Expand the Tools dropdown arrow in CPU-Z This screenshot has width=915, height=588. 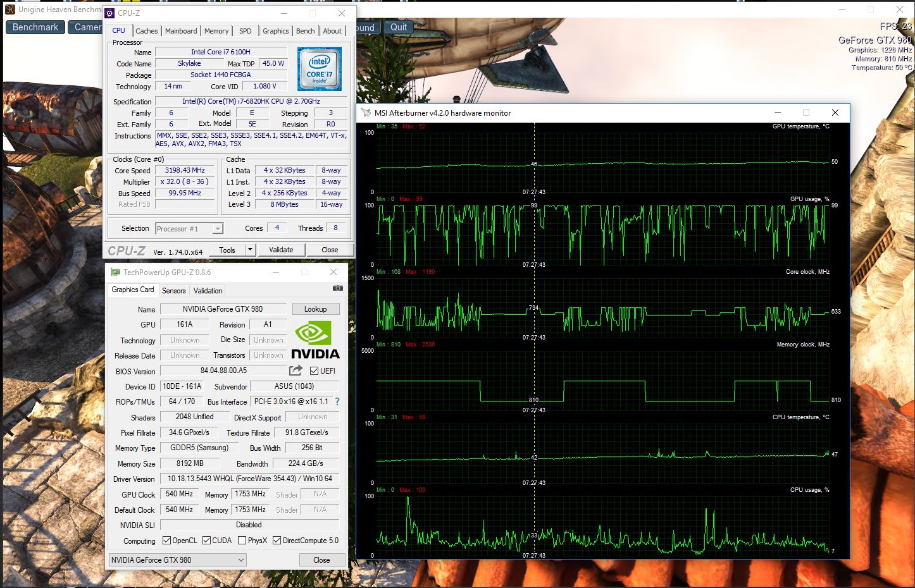click(x=250, y=250)
